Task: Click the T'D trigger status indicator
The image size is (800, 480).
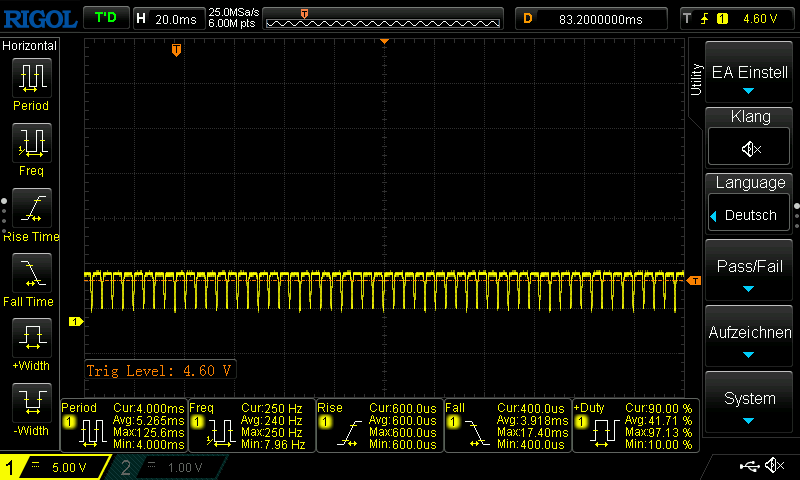Action: [105, 18]
